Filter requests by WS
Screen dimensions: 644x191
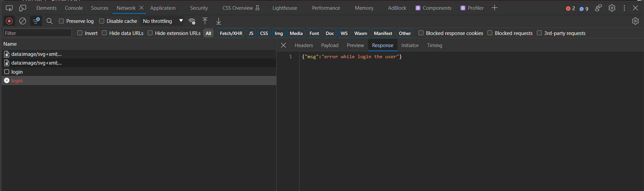tap(344, 33)
